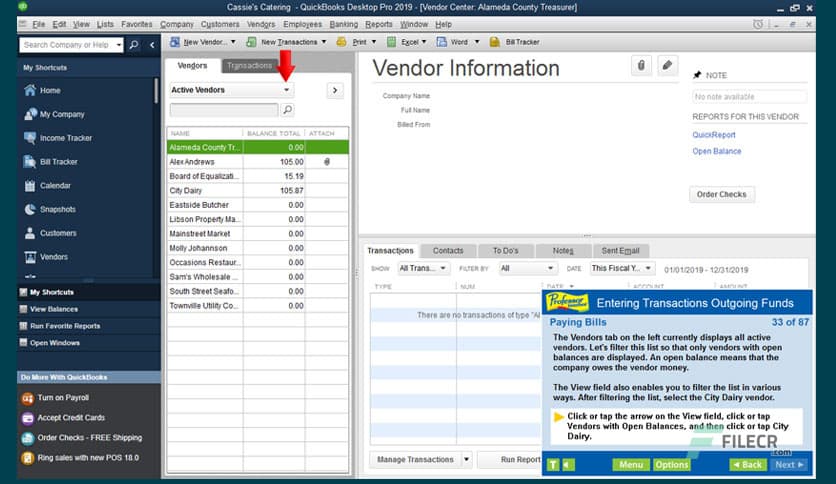The width and height of the screenshot is (836, 484).
Task: Click the New Vendor toolbar icon
Action: click(x=174, y=42)
